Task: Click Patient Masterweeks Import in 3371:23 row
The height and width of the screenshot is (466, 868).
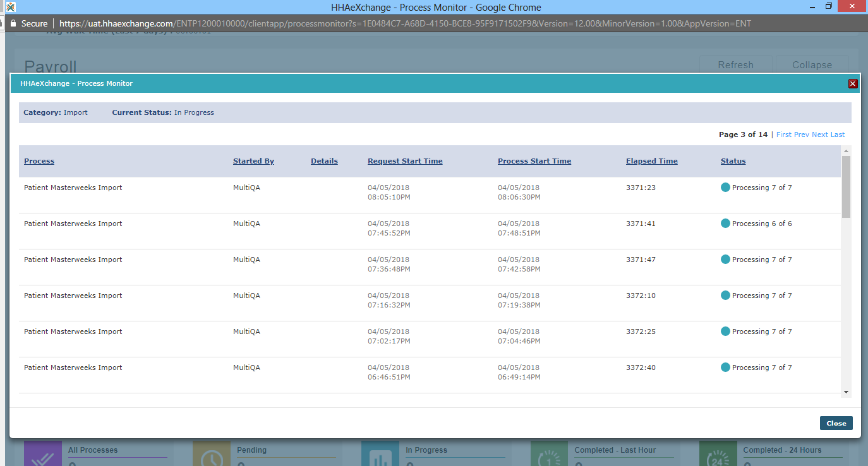Action: [73, 188]
